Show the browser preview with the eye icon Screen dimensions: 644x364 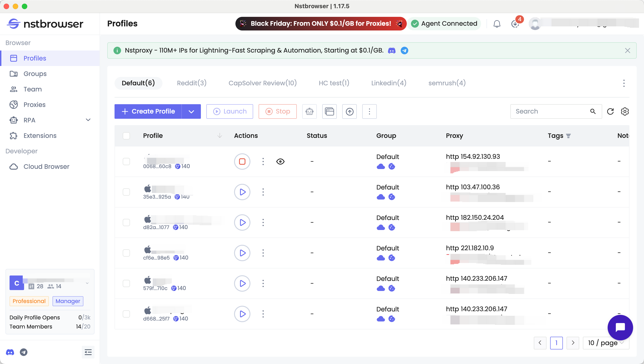tap(280, 162)
